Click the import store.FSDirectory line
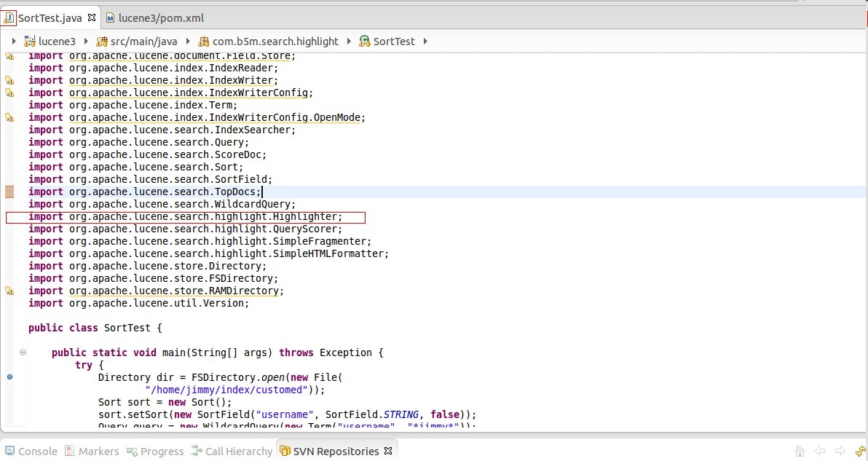 [154, 278]
